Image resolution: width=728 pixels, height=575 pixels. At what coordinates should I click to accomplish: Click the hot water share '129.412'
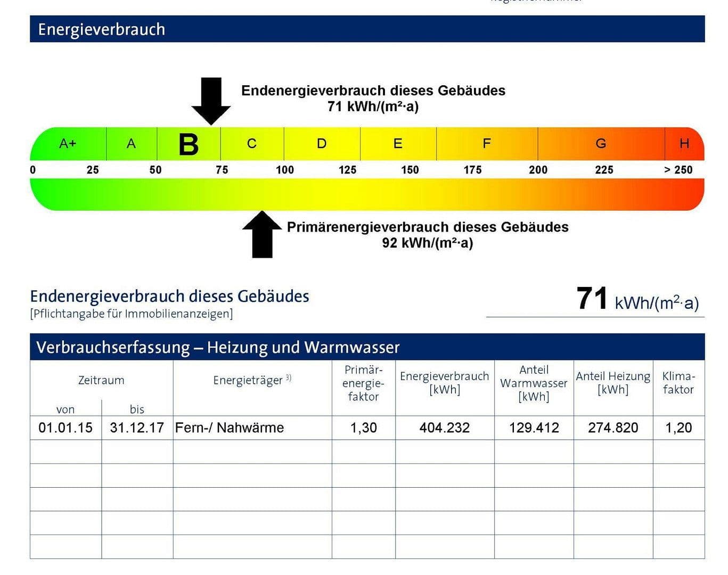pos(534,428)
